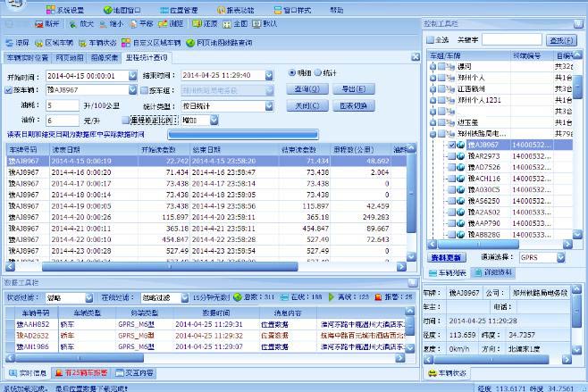Open 车辆状态 vehicle status toolbar icon

97,42
